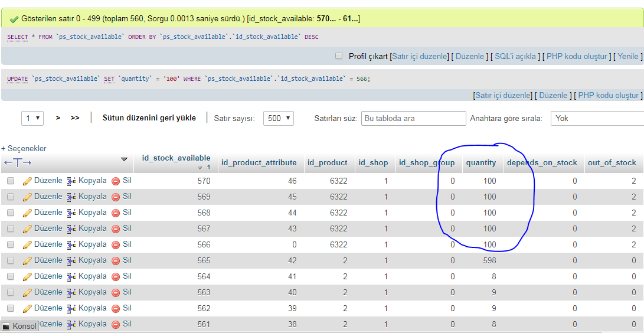Select the checkbox for row 567
644x333 pixels.
pyautogui.click(x=11, y=228)
